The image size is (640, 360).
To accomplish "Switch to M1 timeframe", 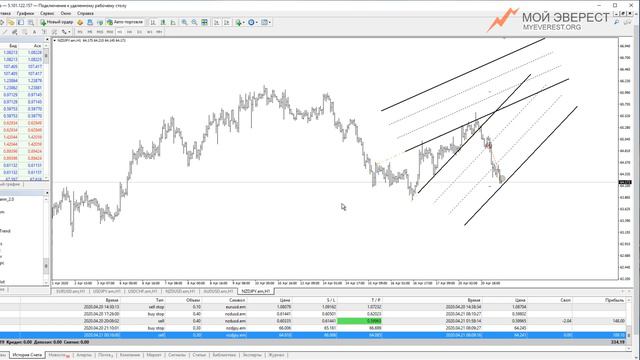I will tap(80, 32).
